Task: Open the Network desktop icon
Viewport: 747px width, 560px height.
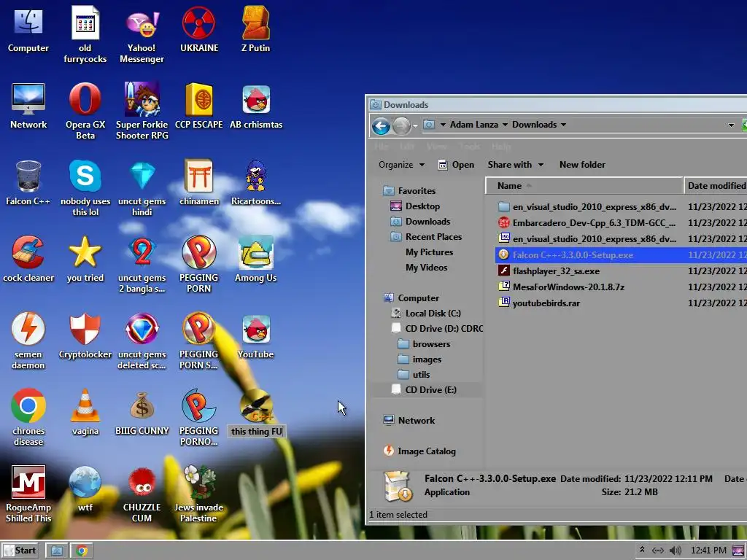Action: [28, 106]
